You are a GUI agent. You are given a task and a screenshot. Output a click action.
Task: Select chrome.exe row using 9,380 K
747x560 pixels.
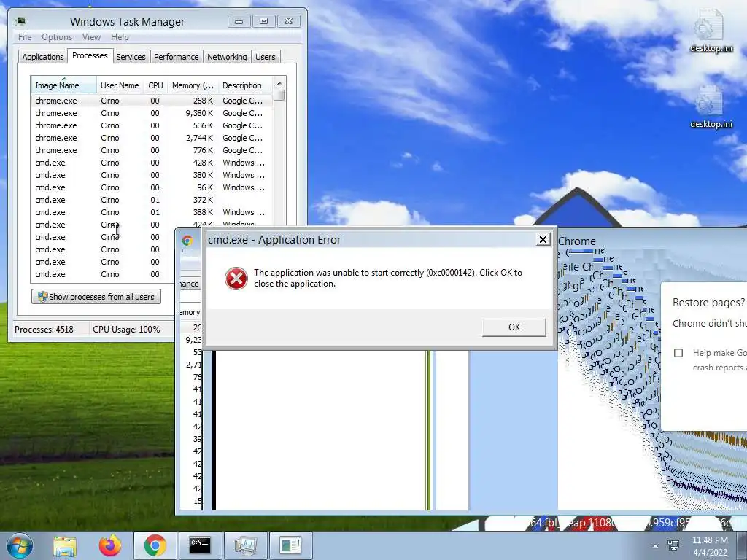(152, 113)
